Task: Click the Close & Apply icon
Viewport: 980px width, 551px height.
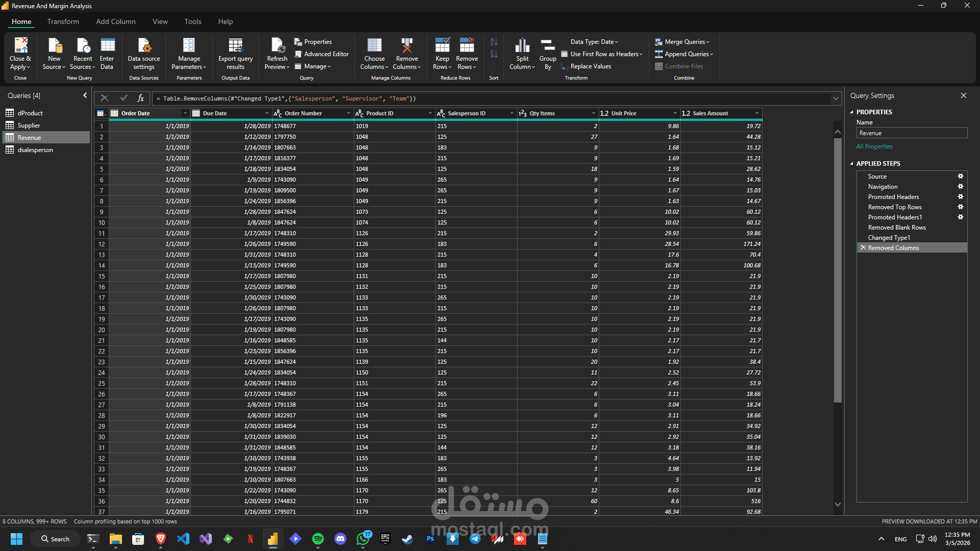Action: pos(20,45)
